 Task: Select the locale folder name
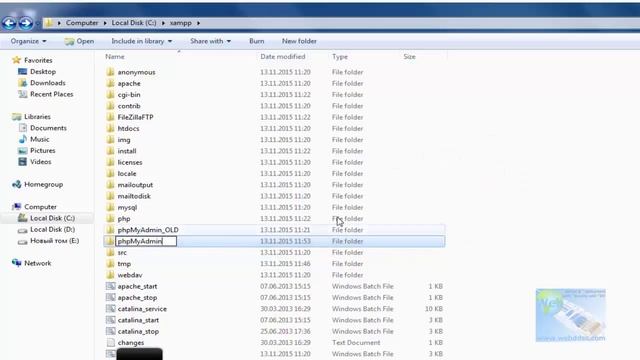tap(127, 173)
